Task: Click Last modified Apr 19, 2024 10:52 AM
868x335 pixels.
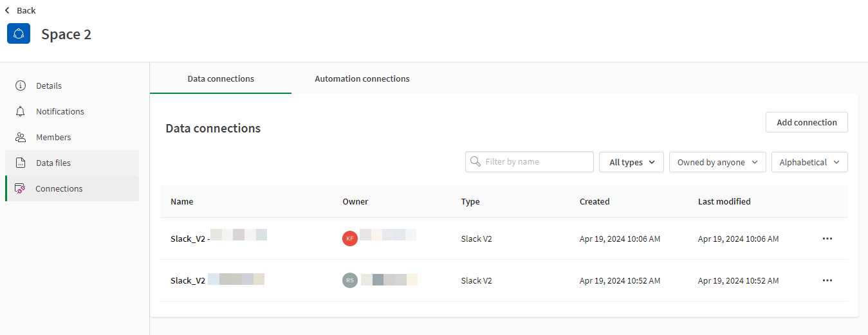Action: [739, 280]
